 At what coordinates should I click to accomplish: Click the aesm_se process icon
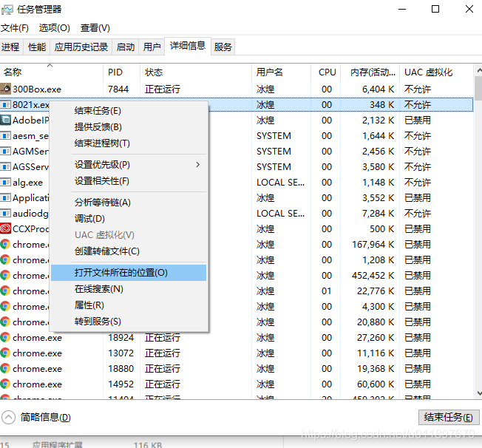click(5, 135)
